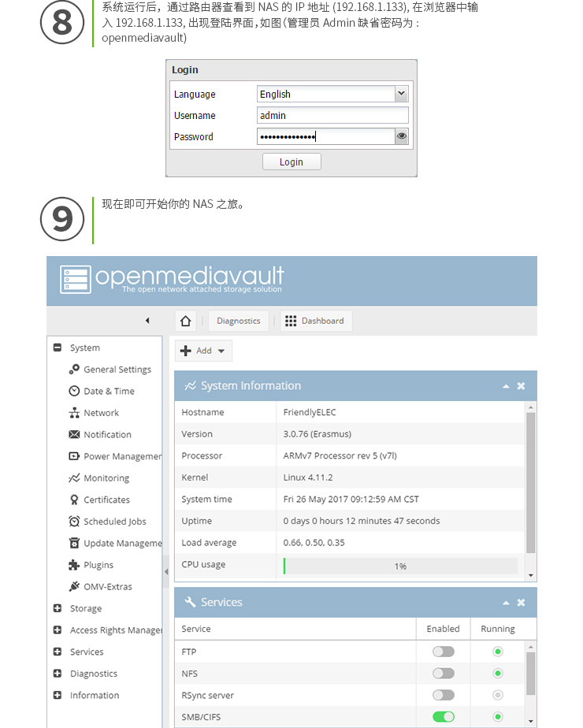Open Monitoring chart icon

tap(74, 477)
